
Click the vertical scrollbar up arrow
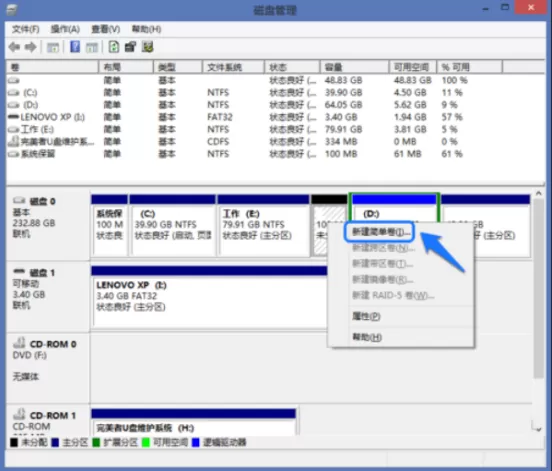[x=538, y=193]
